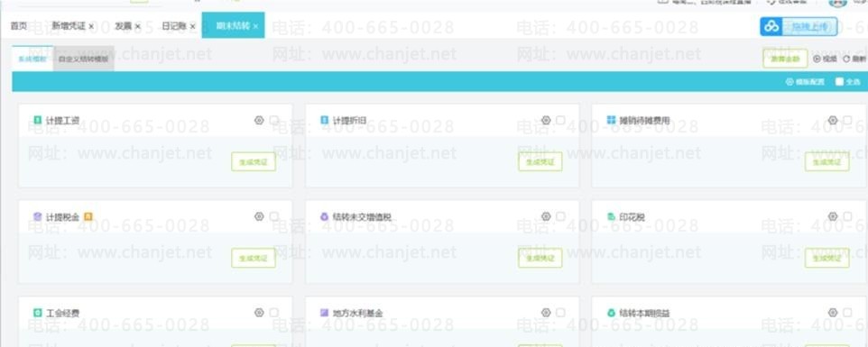
Task: Click the 刷新 refresh icon
Action: pos(846,59)
